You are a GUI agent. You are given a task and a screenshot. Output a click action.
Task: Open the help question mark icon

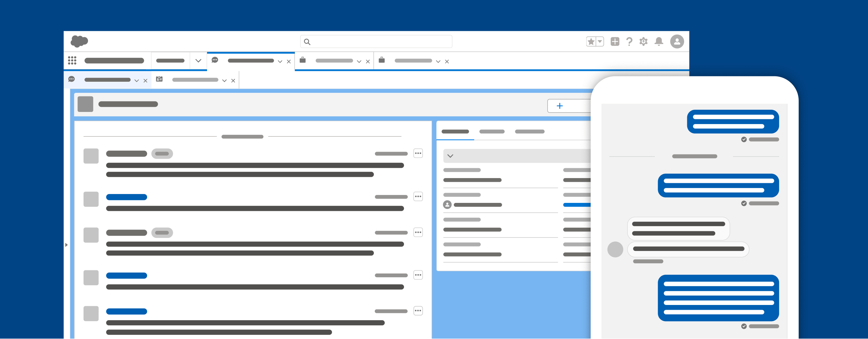pyautogui.click(x=629, y=41)
